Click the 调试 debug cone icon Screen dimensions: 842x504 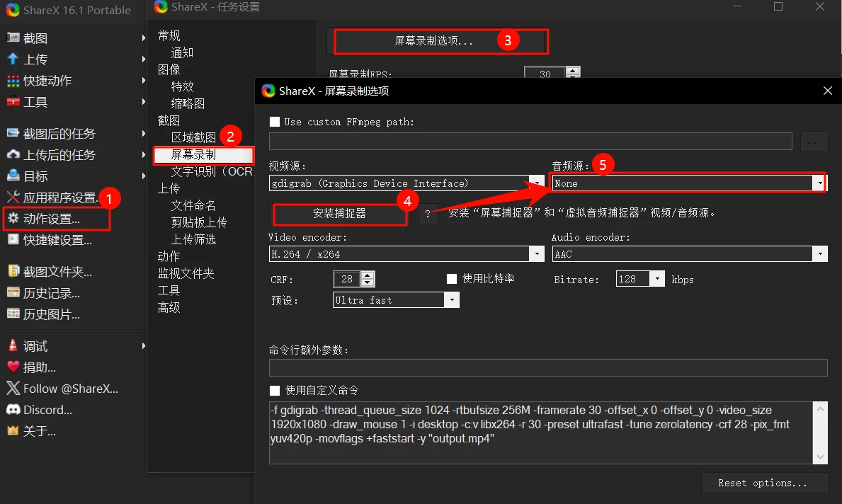tap(13, 345)
